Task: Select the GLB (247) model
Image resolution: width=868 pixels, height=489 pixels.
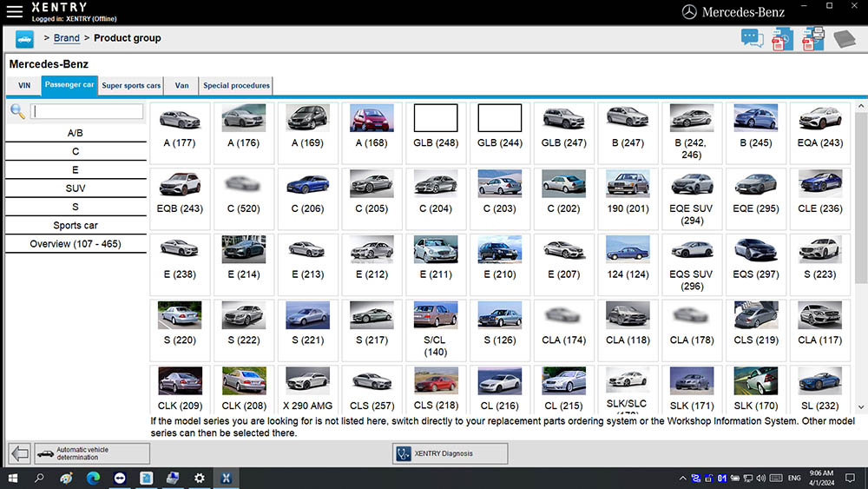Action: [x=564, y=132]
